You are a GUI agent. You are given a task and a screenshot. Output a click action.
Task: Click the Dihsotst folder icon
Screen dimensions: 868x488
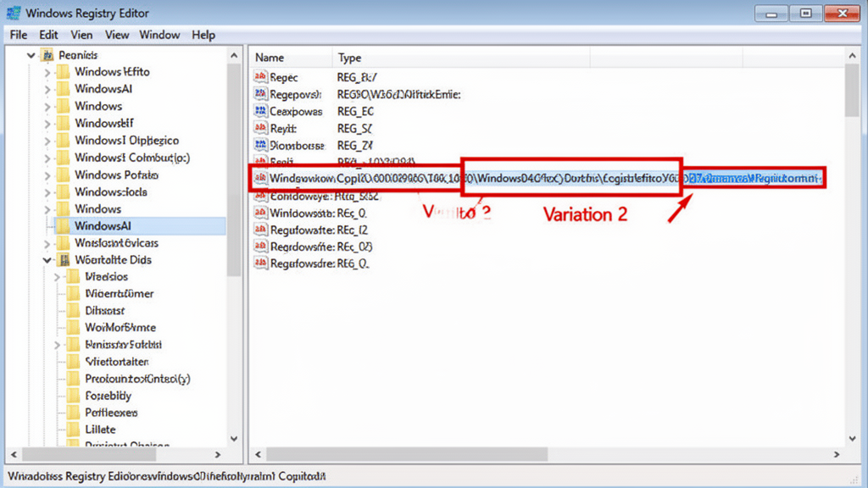click(x=74, y=310)
